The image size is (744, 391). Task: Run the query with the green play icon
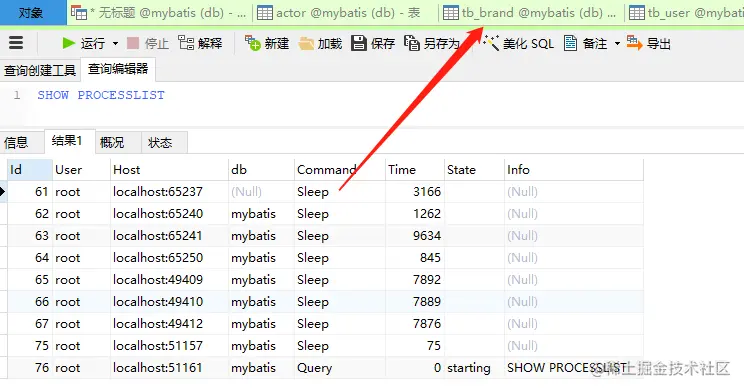[69, 44]
